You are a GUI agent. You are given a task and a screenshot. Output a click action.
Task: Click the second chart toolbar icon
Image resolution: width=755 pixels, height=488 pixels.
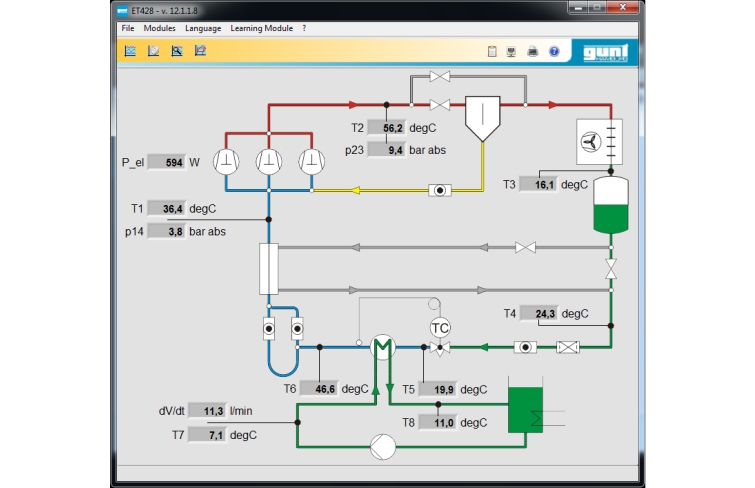(x=154, y=51)
